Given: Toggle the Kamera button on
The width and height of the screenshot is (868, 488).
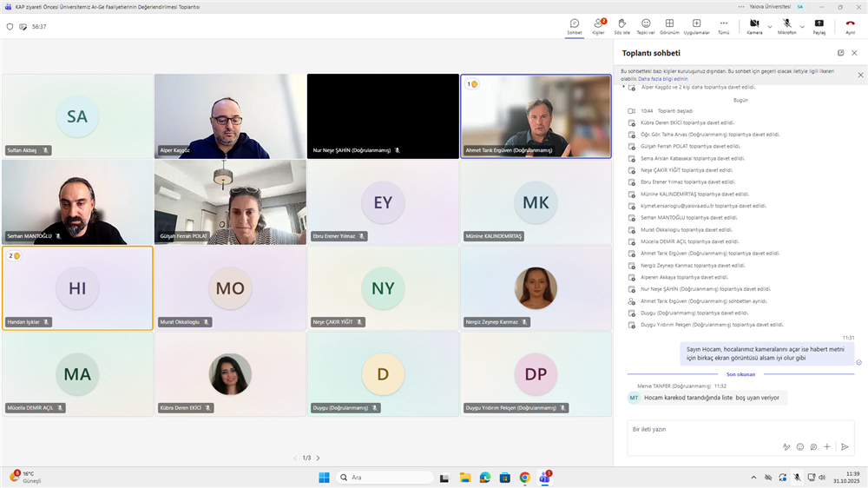Looking at the screenshot, I should (754, 25).
